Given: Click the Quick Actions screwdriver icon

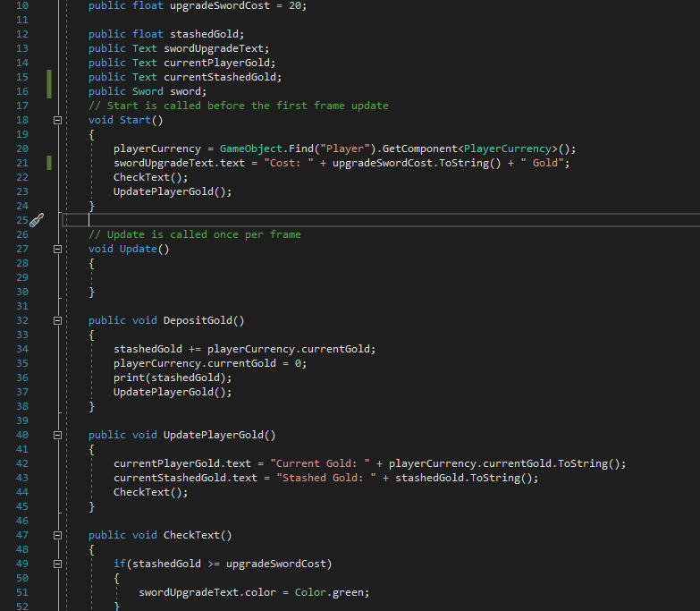Looking at the screenshot, I should coord(37,220).
